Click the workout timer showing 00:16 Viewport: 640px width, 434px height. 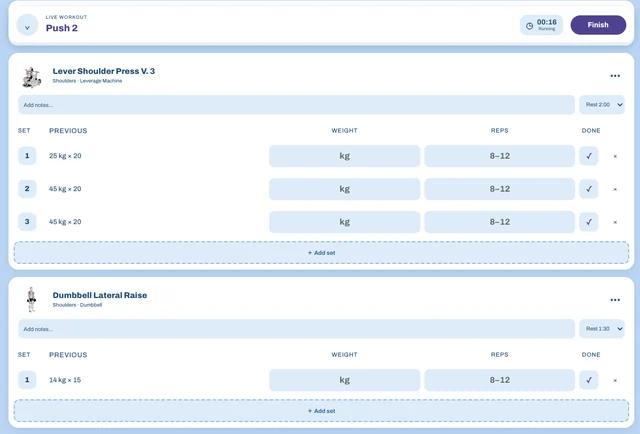541,25
